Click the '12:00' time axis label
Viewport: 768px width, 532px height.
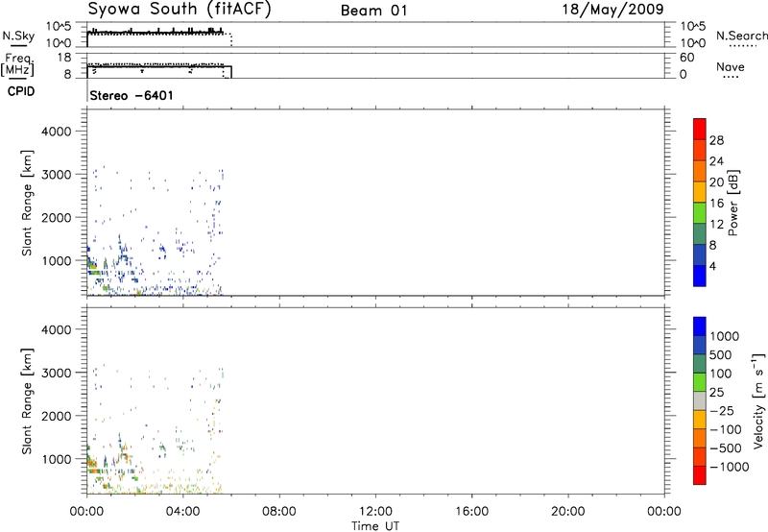click(x=375, y=512)
